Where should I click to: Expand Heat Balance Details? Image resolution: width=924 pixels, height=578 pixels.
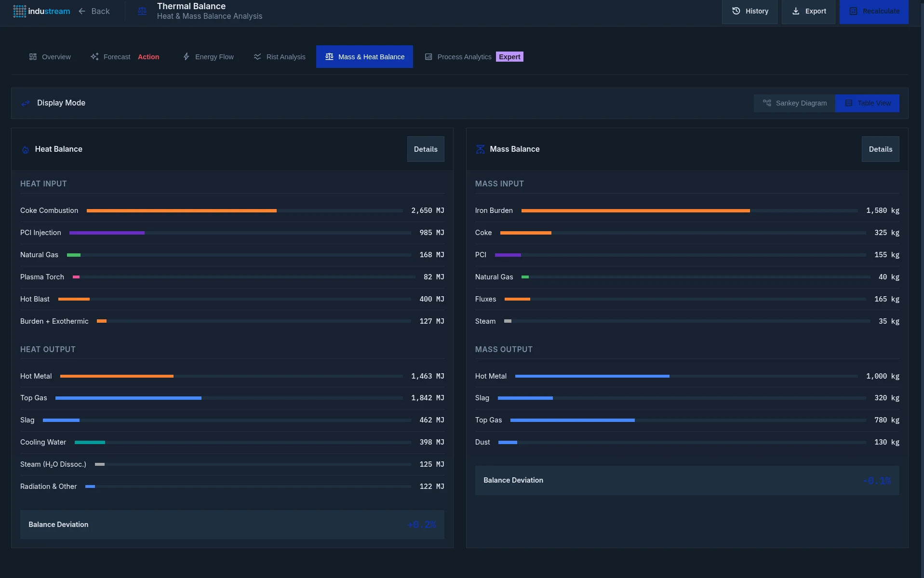click(x=426, y=149)
